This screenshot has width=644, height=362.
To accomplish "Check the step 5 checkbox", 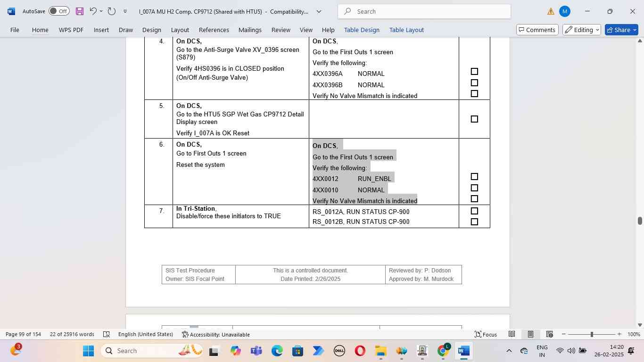I will click(x=474, y=119).
